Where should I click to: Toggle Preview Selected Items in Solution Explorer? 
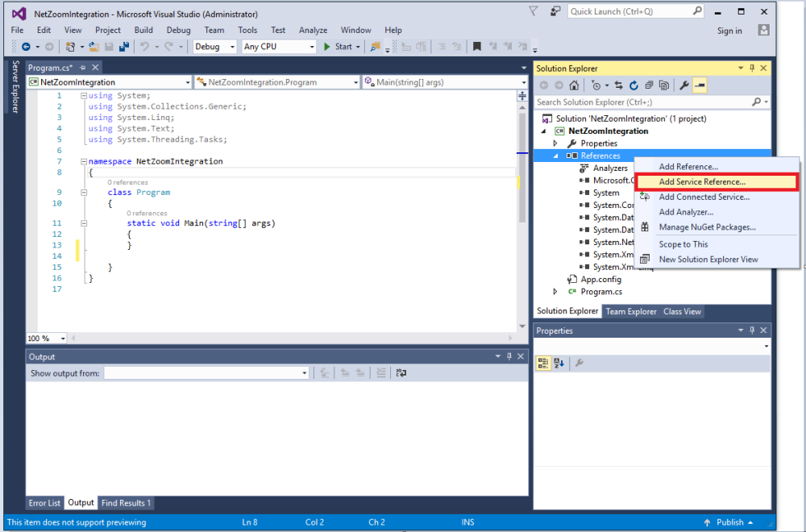700,85
